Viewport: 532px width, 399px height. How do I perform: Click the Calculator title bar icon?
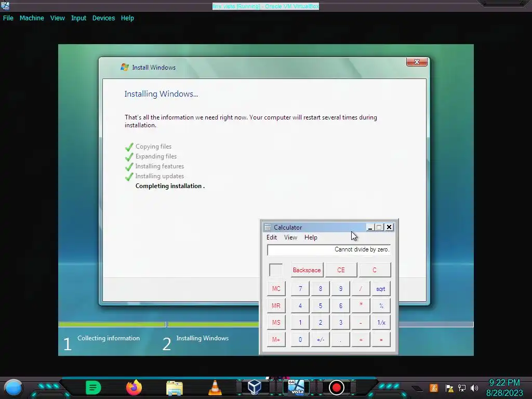click(268, 228)
